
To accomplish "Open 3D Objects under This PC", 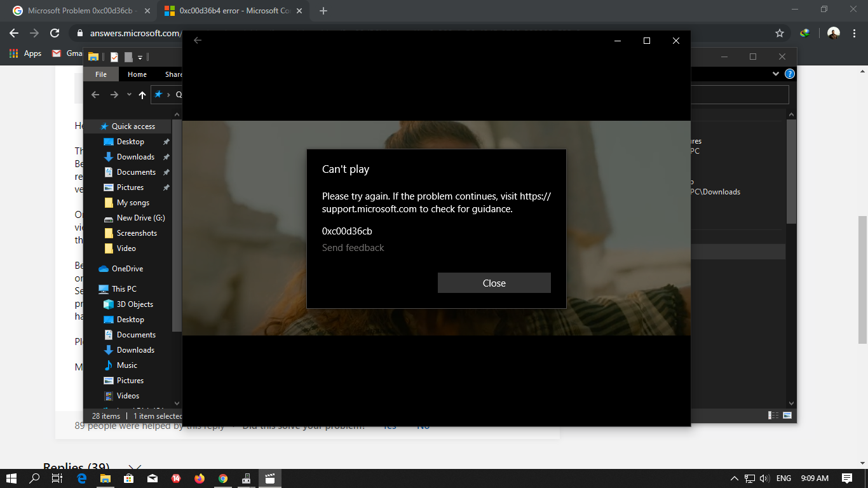I will click(135, 304).
